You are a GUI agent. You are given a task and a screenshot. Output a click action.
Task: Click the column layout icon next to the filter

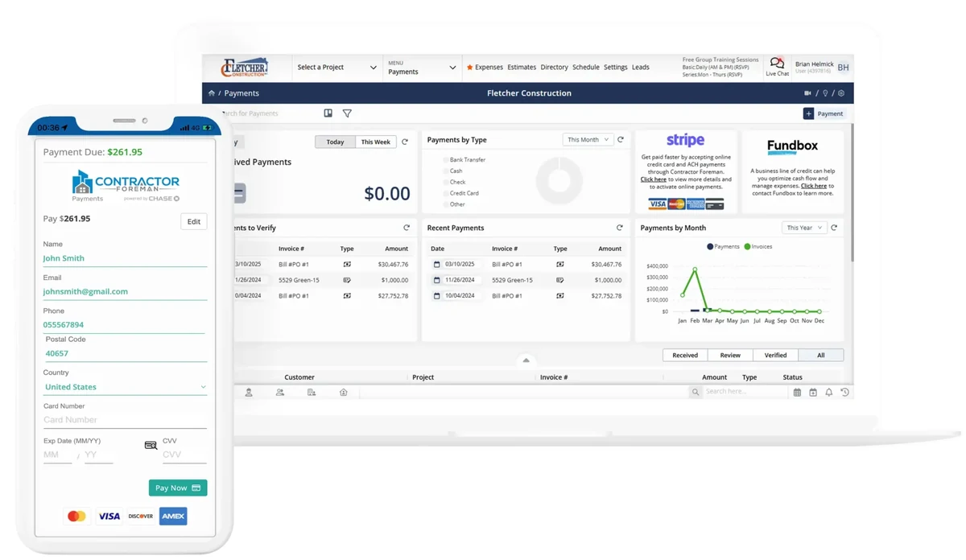[x=328, y=113]
